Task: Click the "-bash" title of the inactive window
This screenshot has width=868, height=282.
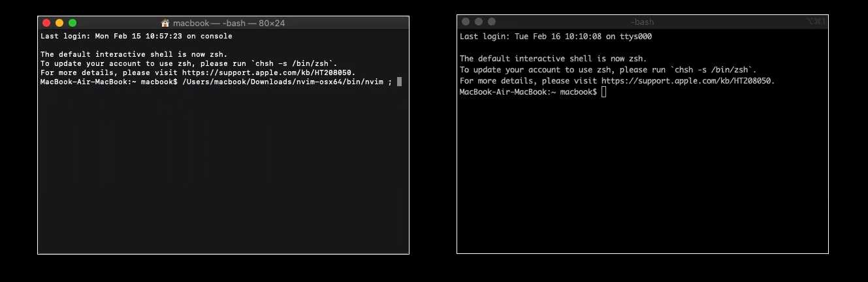Action: pyautogui.click(x=642, y=22)
